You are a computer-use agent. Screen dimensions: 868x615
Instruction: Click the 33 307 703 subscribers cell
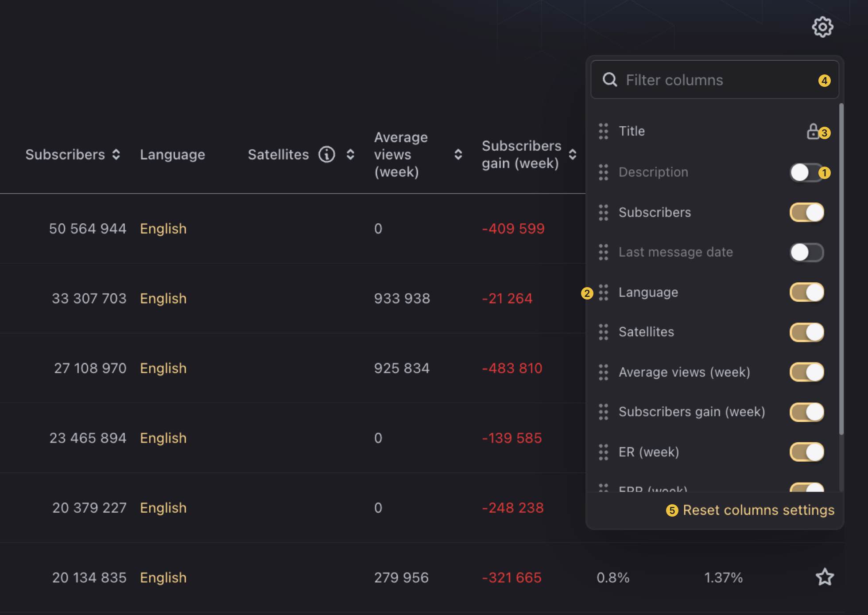[89, 298]
